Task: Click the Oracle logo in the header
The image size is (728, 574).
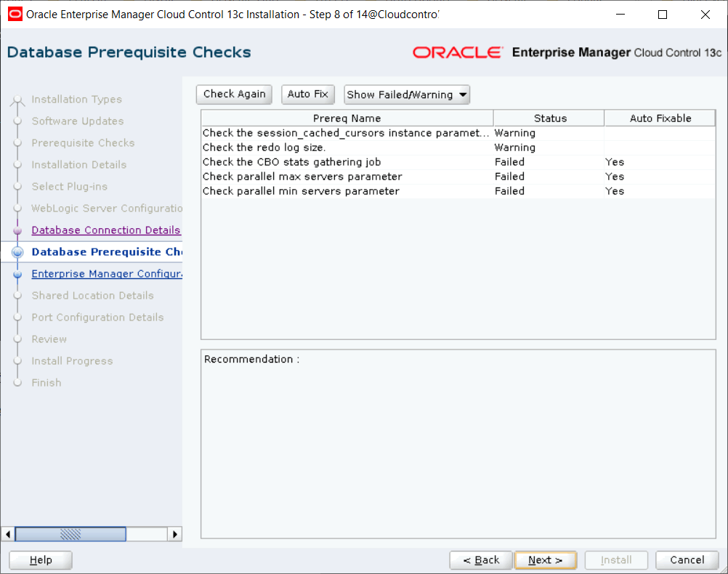Action: (x=457, y=52)
